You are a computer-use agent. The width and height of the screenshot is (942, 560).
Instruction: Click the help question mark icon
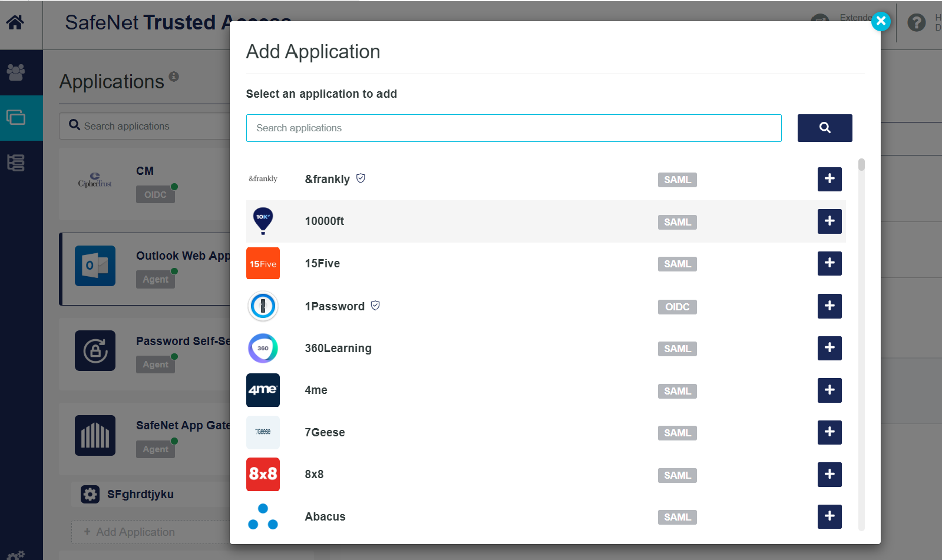click(x=916, y=23)
